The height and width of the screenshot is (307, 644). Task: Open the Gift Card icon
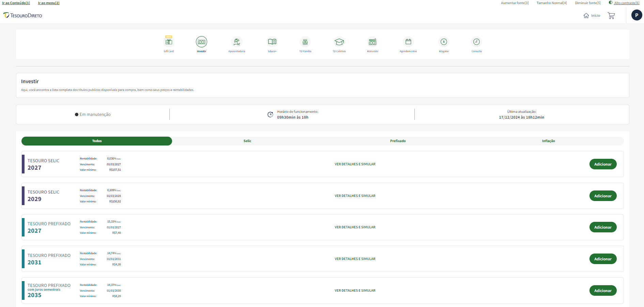[x=169, y=42]
